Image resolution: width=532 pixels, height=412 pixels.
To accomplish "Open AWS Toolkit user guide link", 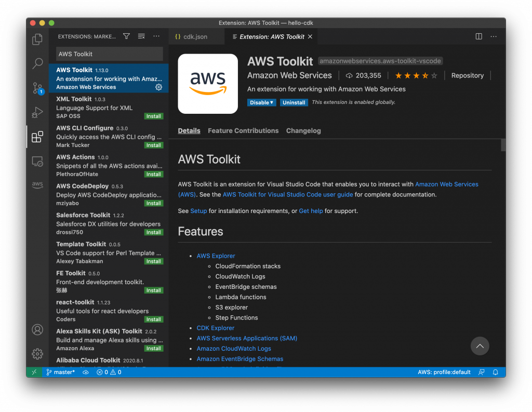I will pos(288,194).
